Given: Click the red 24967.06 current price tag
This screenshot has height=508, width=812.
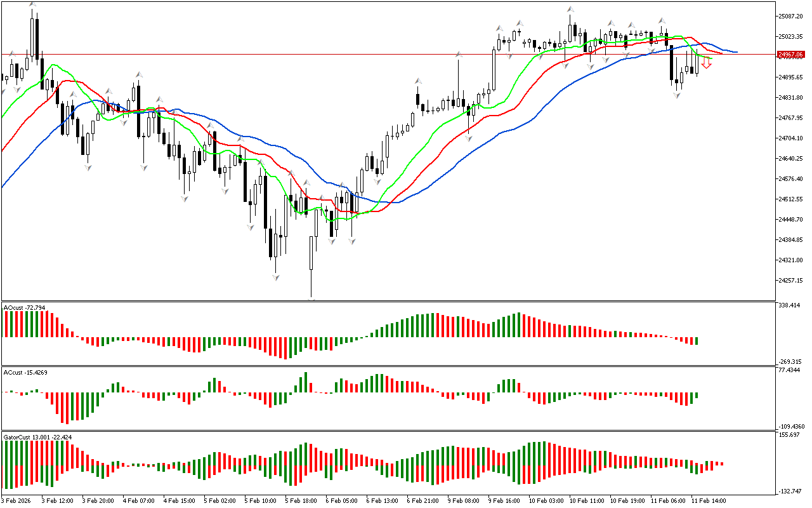Looking at the screenshot, I should click(x=790, y=55).
